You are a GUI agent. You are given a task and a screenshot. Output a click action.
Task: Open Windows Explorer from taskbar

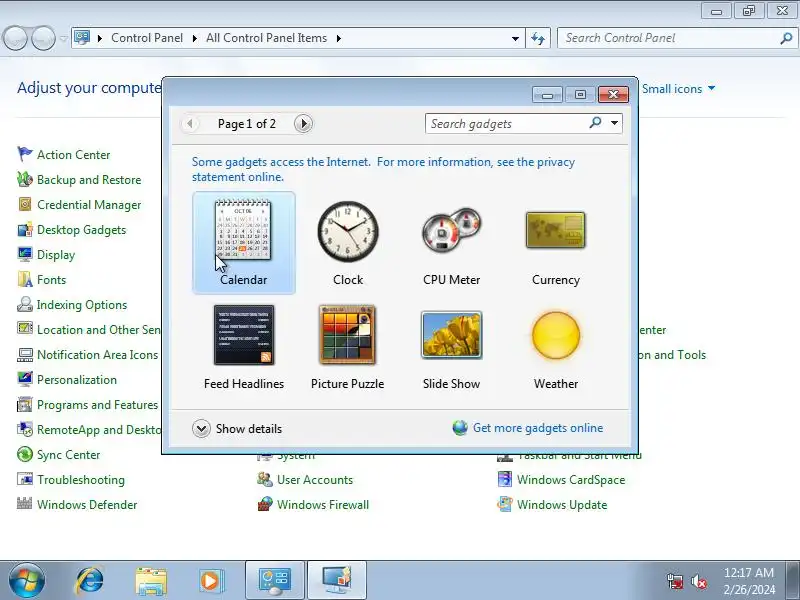151,581
